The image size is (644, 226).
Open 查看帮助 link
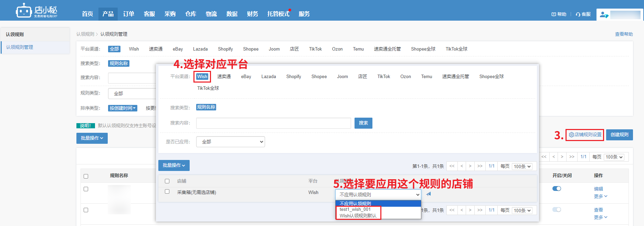(624, 34)
